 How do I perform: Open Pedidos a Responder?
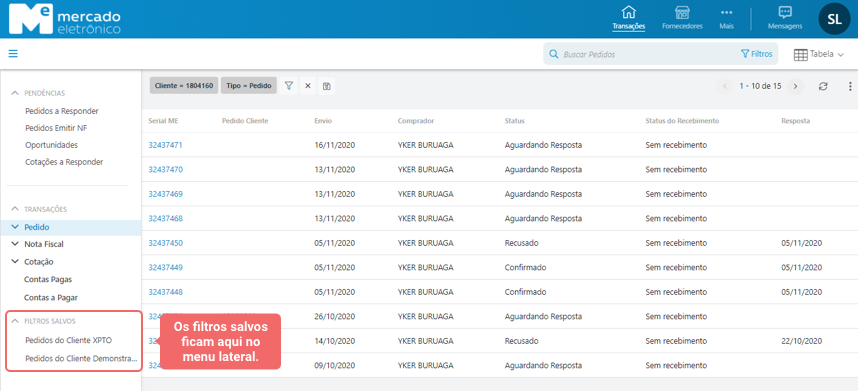[x=62, y=111]
